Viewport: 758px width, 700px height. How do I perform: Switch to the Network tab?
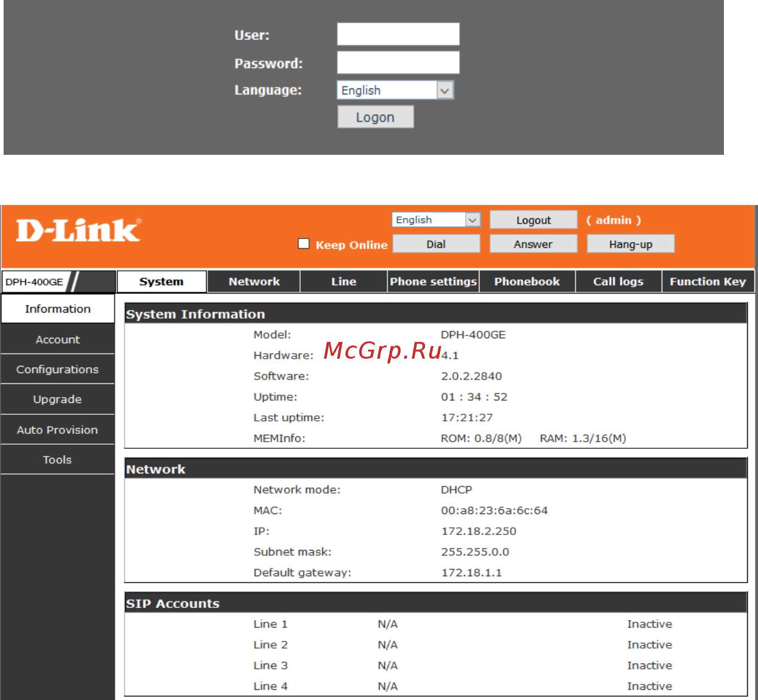pos(254,282)
